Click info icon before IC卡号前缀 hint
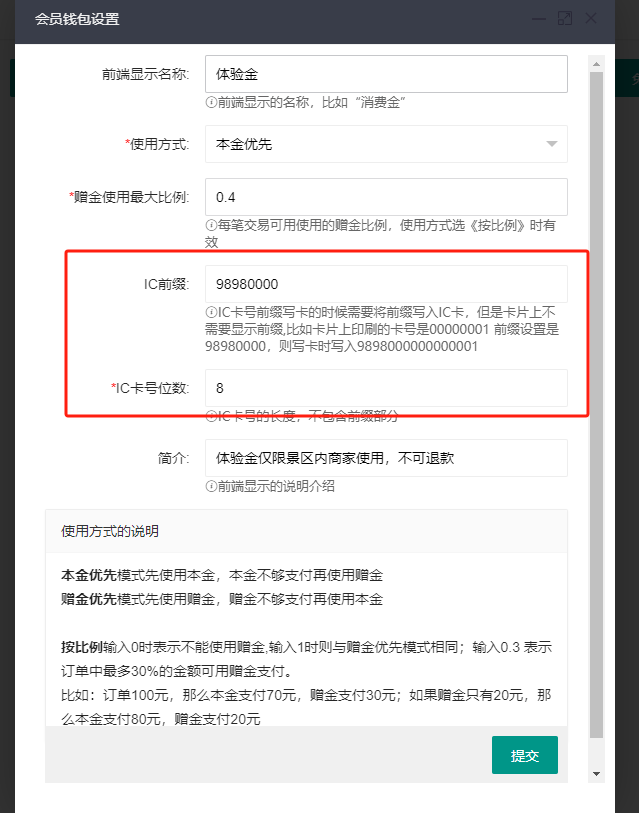639x813 pixels. [211, 312]
